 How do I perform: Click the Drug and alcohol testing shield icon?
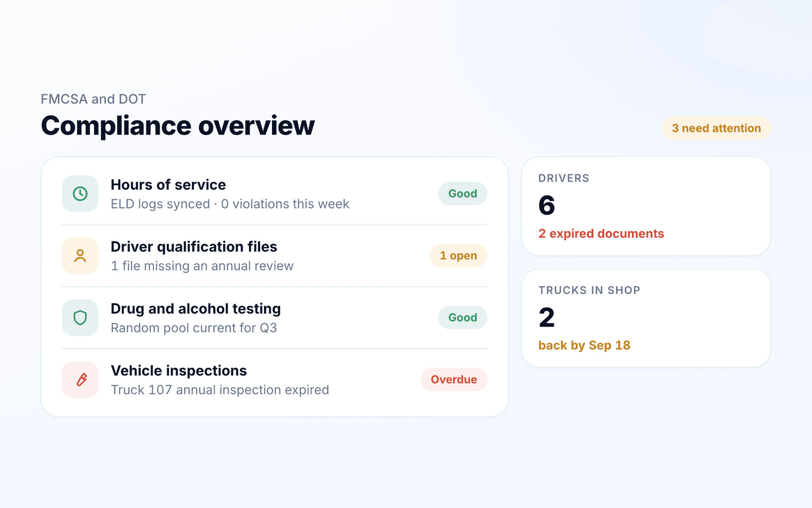(80, 317)
